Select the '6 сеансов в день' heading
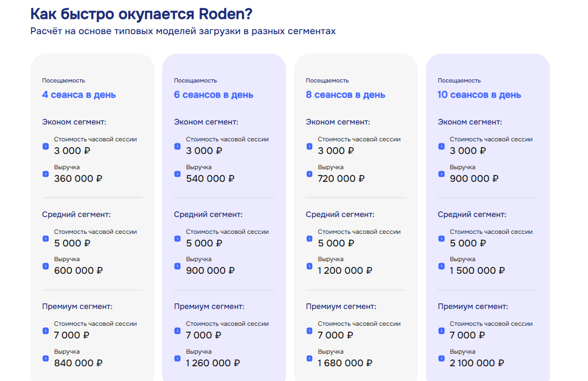Screen dimensions: 588x381 (214, 95)
